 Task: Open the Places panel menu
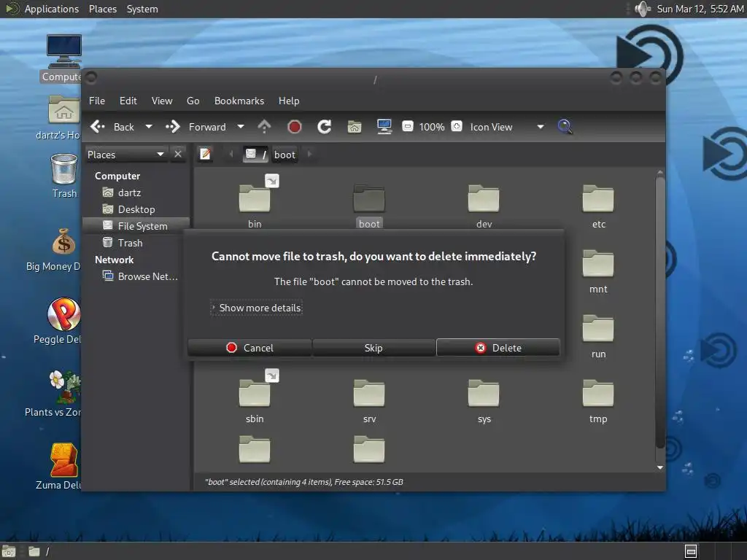(x=103, y=9)
